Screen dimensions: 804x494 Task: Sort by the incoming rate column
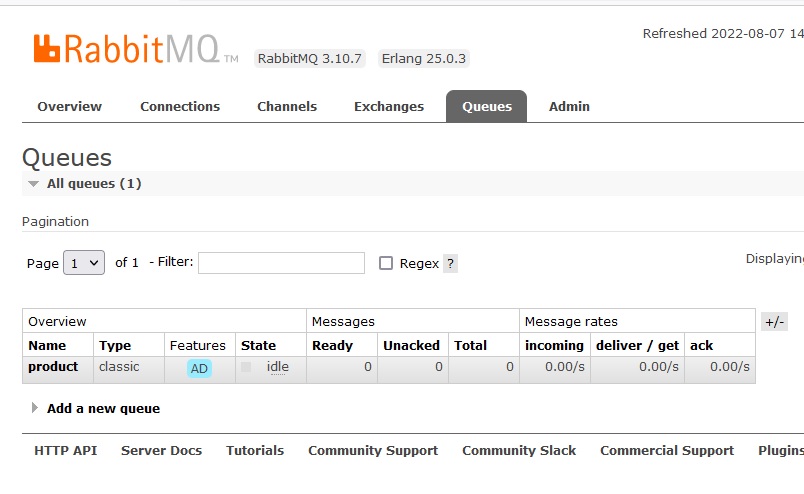pyautogui.click(x=554, y=346)
